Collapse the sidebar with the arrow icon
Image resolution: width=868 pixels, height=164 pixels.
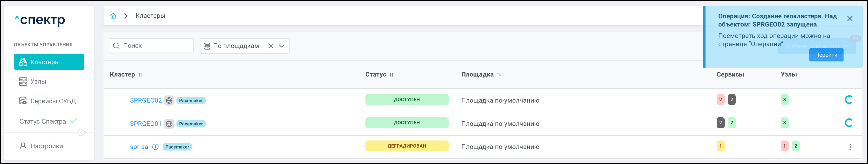(x=81, y=133)
